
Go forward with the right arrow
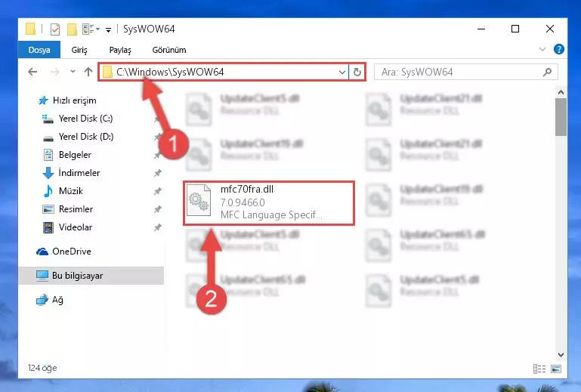click(x=55, y=72)
